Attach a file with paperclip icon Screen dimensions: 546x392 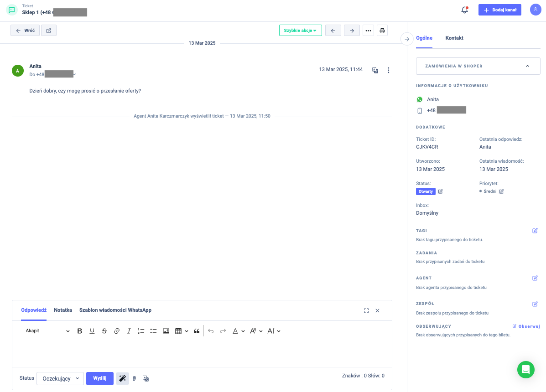click(x=135, y=378)
